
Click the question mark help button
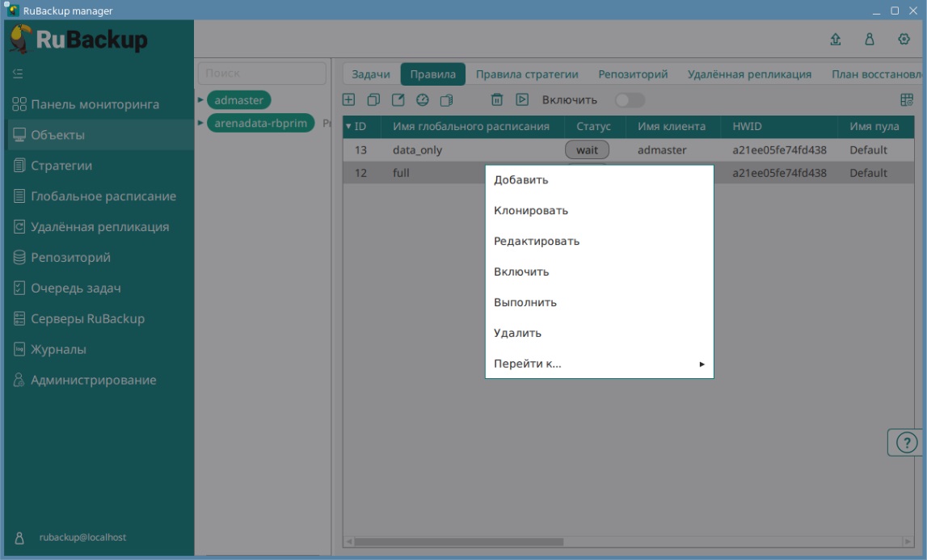point(907,443)
